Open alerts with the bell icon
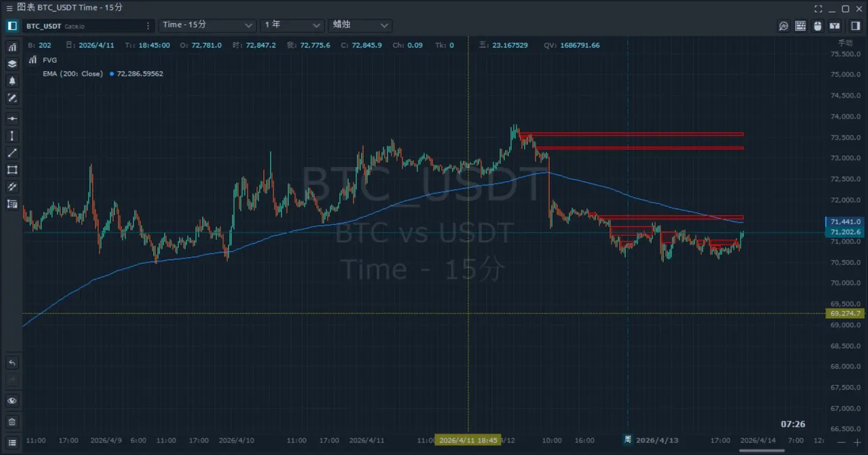The height and width of the screenshot is (455, 868). pyautogui.click(x=12, y=81)
